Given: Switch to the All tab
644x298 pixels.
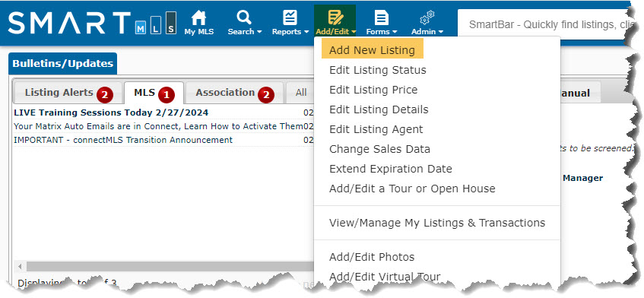Looking at the screenshot, I should (300, 94).
